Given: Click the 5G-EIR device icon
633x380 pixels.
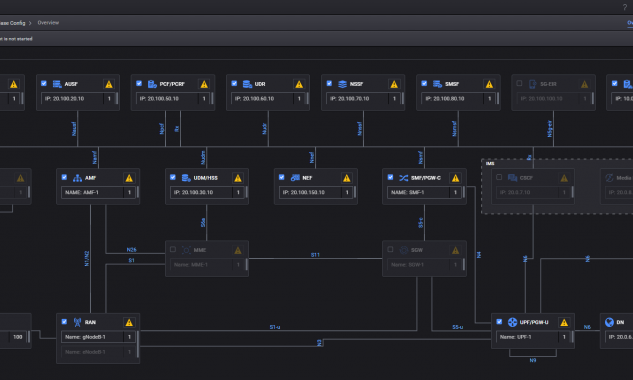Looking at the screenshot, I should click(x=532, y=84).
